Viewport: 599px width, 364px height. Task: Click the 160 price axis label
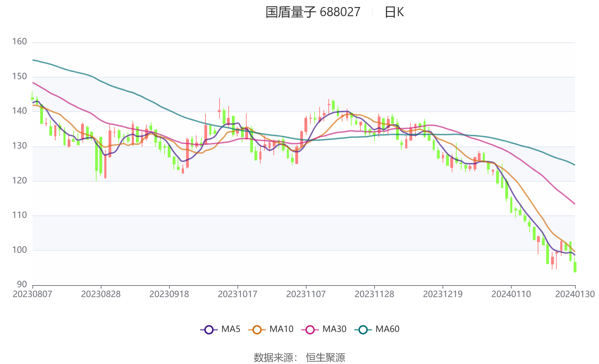pos(19,42)
